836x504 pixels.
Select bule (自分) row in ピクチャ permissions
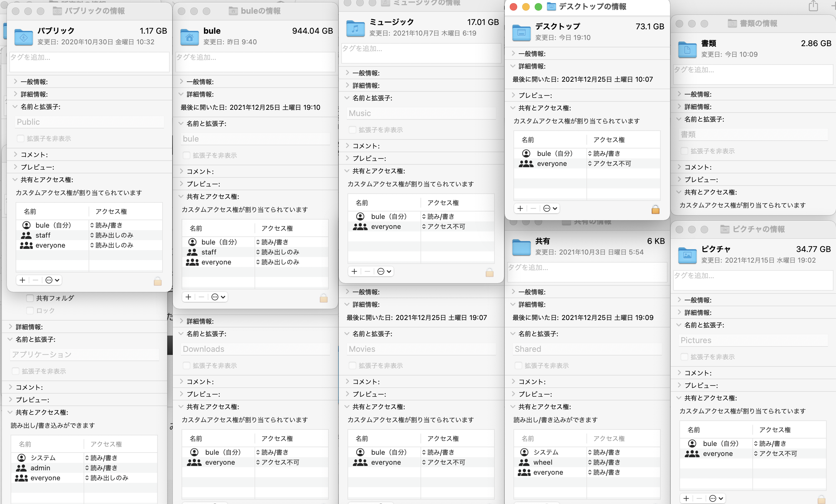click(720, 443)
